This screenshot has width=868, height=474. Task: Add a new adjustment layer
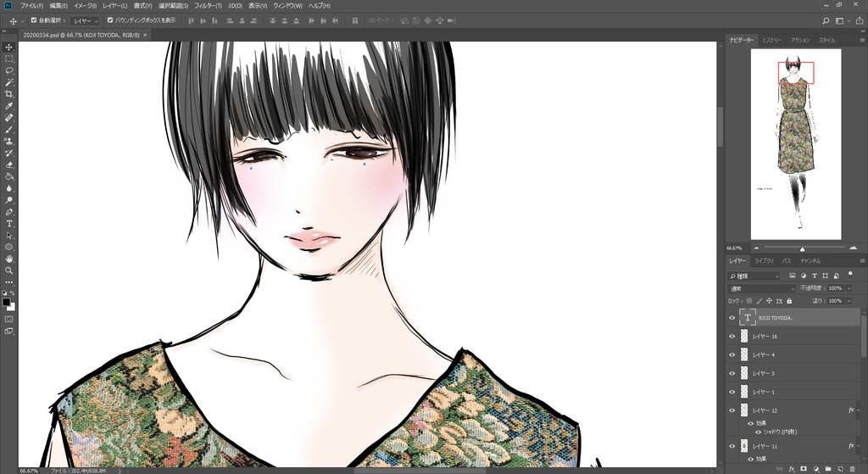pos(816,469)
